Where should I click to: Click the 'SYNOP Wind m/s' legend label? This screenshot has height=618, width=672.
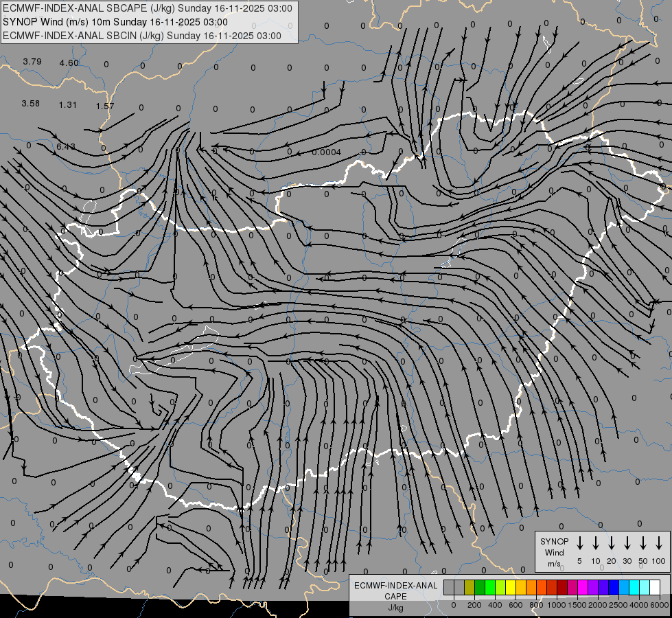tap(554, 552)
